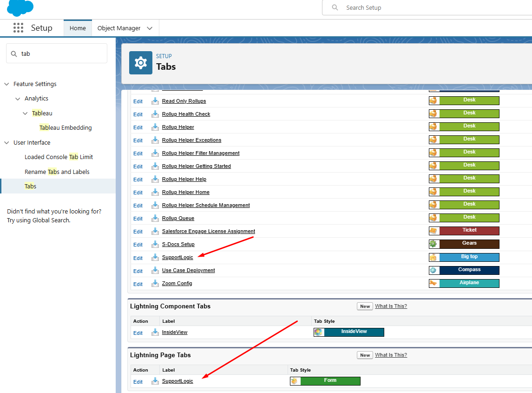This screenshot has height=393, width=532.
Task: Click the download icon beside S-Docs Setup
Action: point(155,244)
